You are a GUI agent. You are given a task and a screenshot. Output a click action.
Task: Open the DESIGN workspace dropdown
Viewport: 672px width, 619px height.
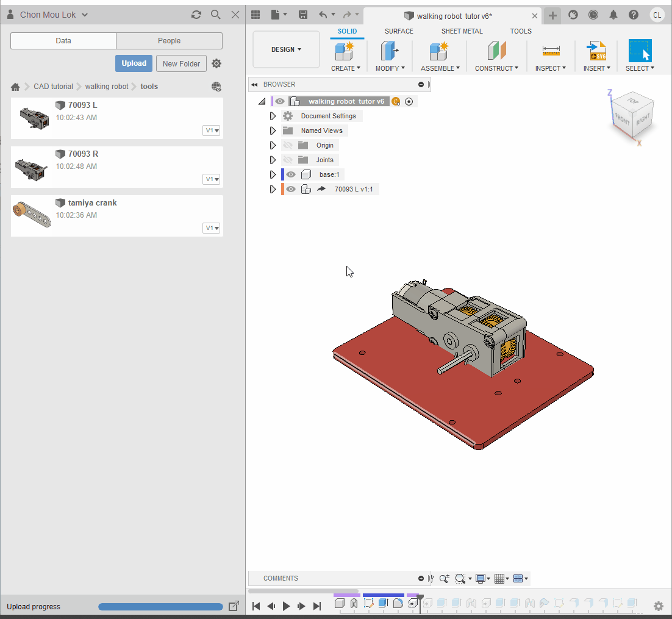286,49
